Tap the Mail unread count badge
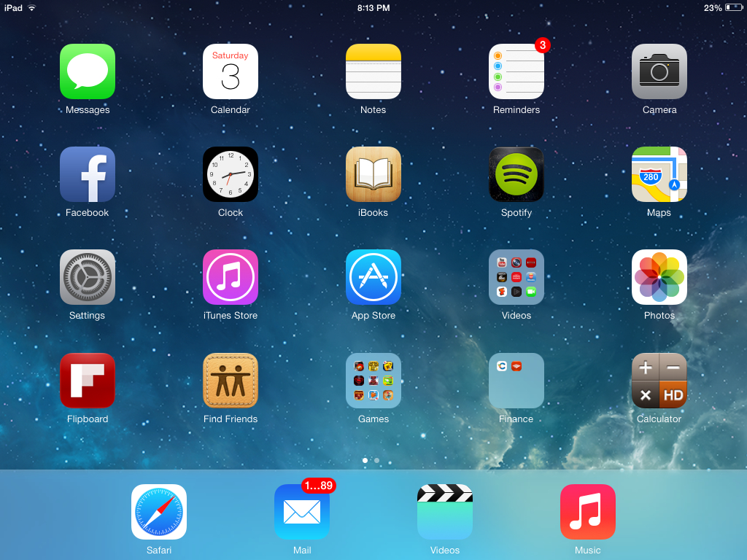The height and width of the screenshot is (560, 747). [319, 486]
